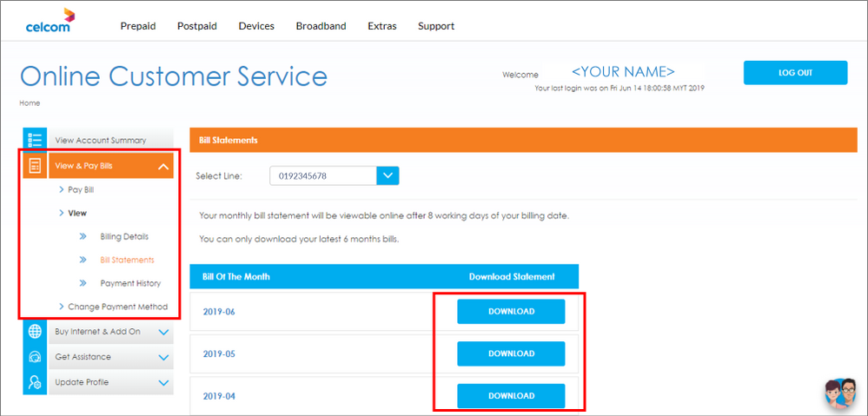868x416 pixels.
Task: Open the Support menu
Action: 436,26
